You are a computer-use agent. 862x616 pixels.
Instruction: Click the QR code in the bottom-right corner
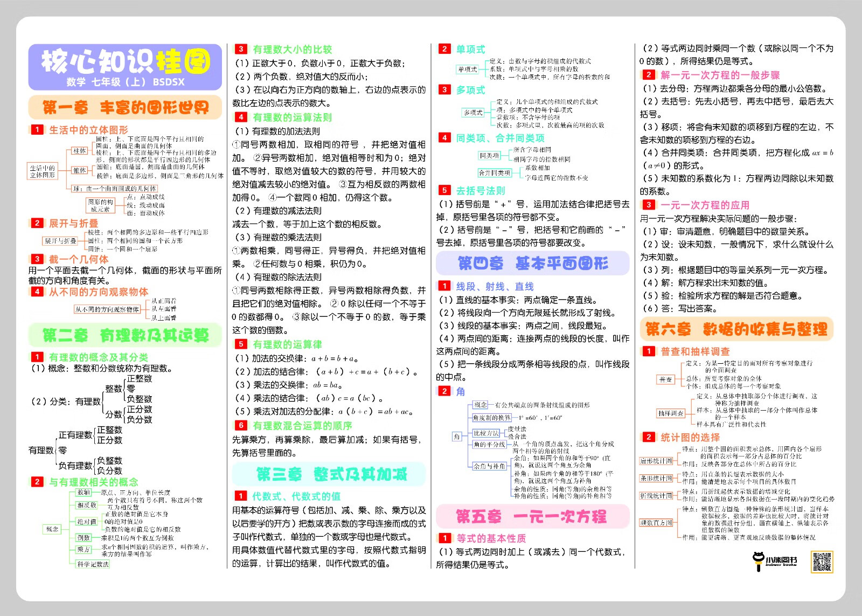point(822,562)
